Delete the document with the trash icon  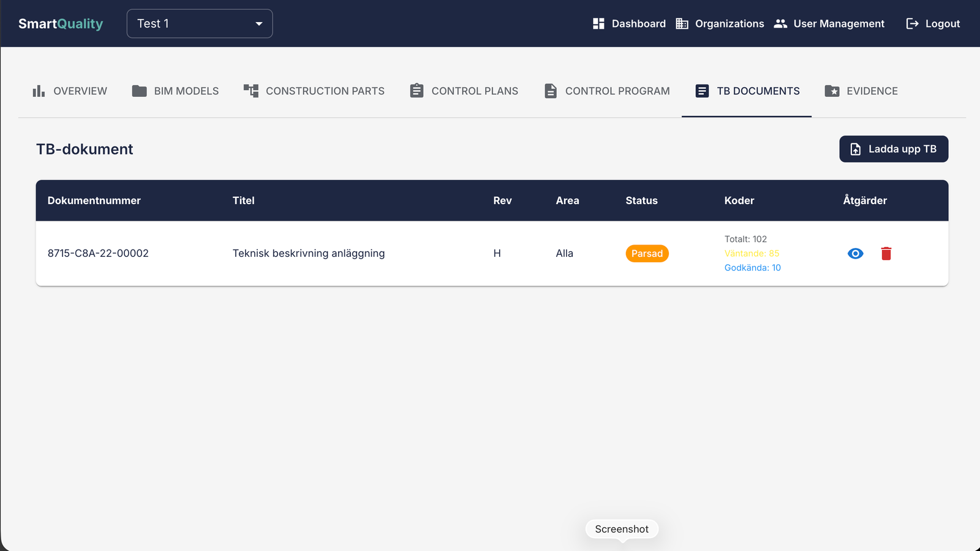coord(886,253)
